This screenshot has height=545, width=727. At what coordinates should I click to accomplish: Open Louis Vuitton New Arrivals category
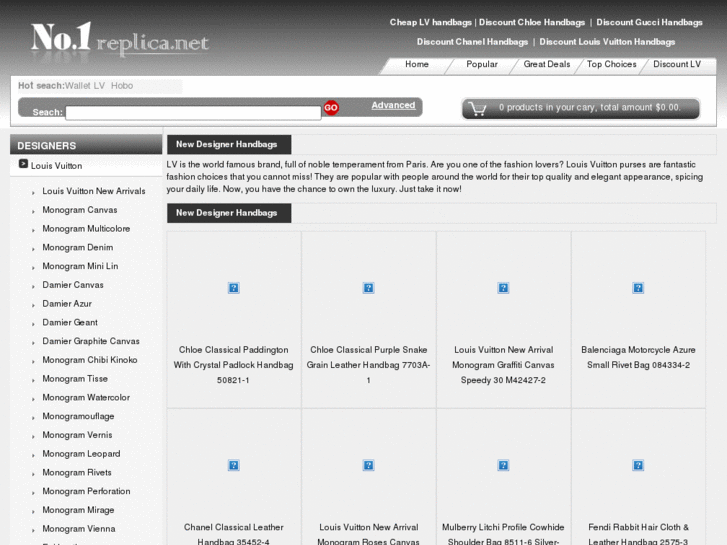coord(94,191)
